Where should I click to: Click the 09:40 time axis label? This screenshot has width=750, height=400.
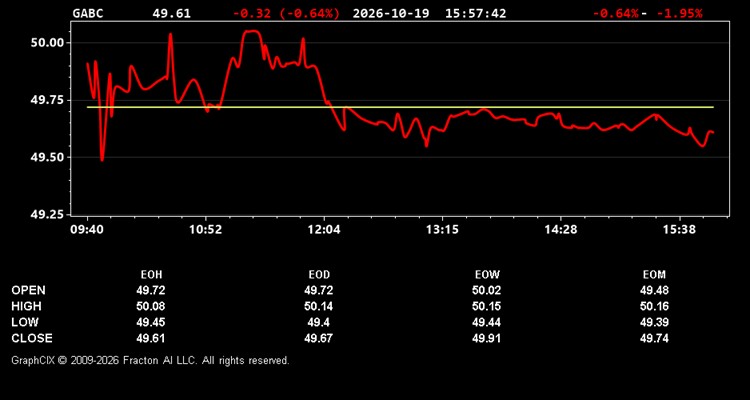pos(87,230)
